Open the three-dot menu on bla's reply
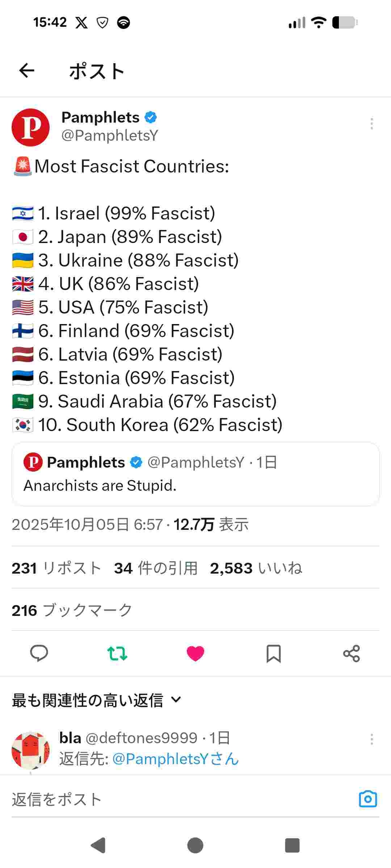 (x=371, y=739)
